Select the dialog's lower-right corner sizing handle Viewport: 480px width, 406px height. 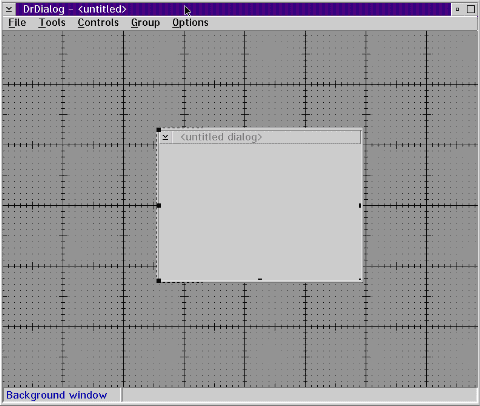click(360, 279)
